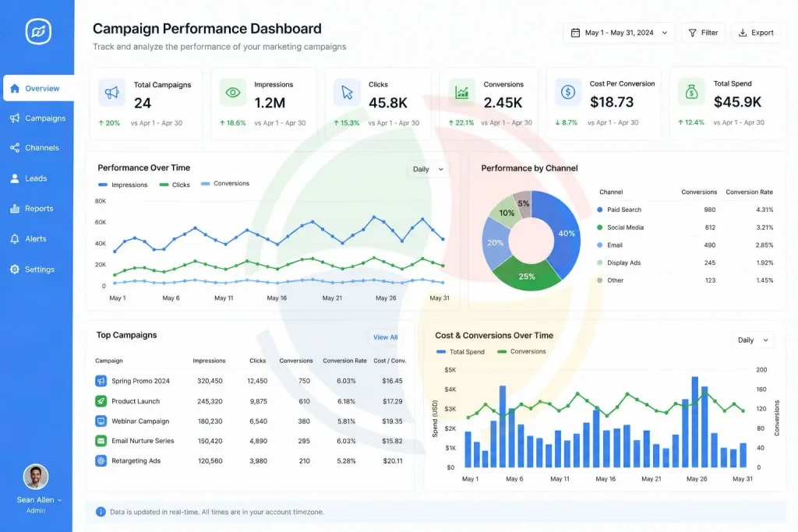Click the download icon on the Export button
The height and width of the screenshot is (532, 798).
click(x=743, y=33)
